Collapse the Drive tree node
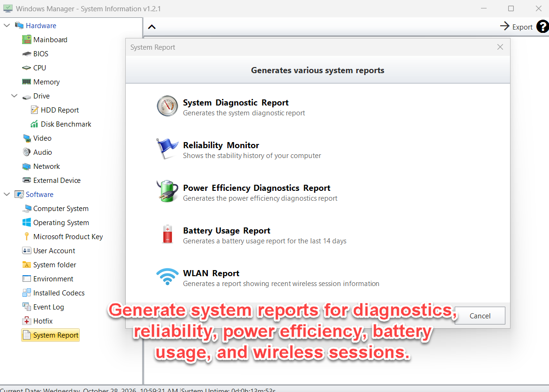 coord(15,96)
